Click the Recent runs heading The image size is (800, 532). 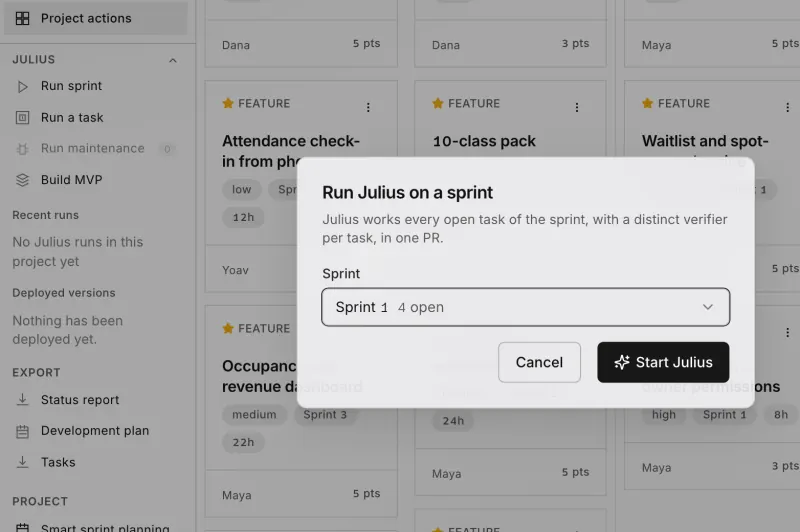tap(45, 215)
